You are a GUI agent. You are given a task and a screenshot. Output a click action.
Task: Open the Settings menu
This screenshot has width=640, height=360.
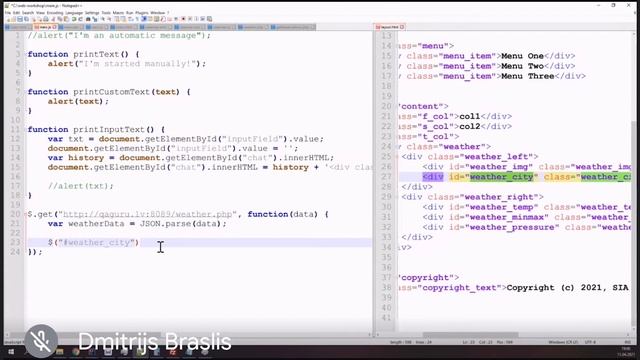click(x=92, y=13)
